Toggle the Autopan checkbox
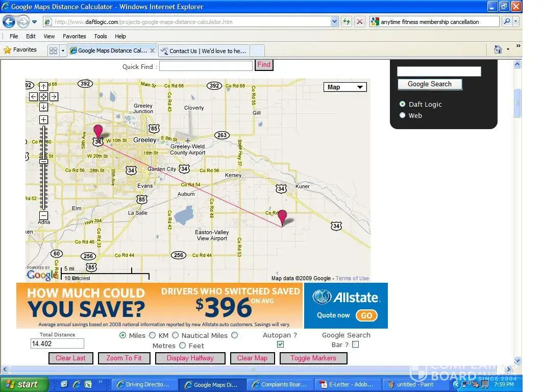The image size is (543, 392). coord(281,344)
